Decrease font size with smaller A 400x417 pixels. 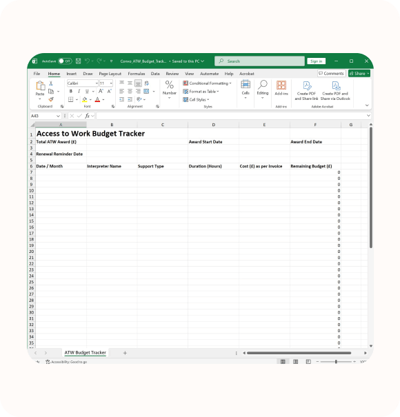coord(109,91)
